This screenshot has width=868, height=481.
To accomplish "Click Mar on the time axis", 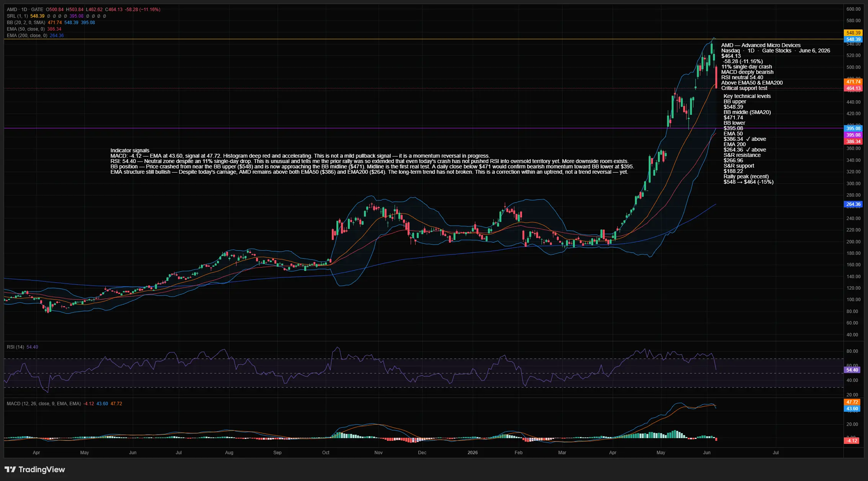I will [562, 453].
